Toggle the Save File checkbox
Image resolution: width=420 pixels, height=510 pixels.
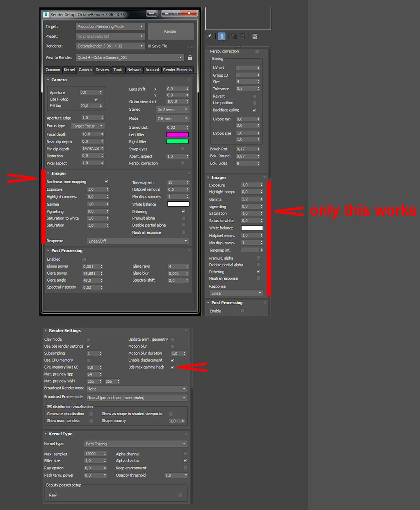click(149, 46)
